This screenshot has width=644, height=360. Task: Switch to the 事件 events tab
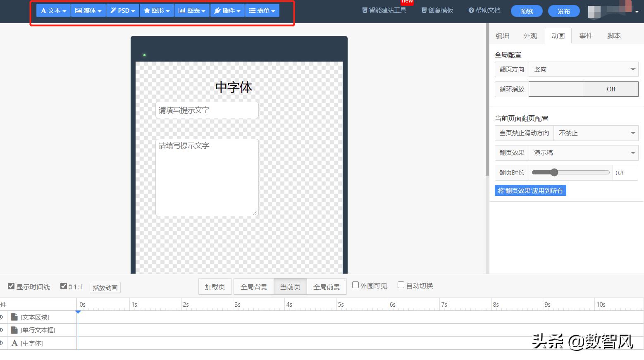pyautogui.click(x=586, y=36)
